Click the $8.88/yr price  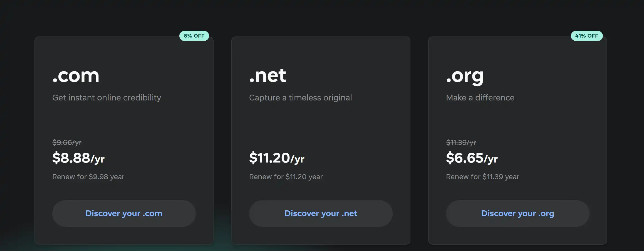pyautogui.click(x=78, y=158)
